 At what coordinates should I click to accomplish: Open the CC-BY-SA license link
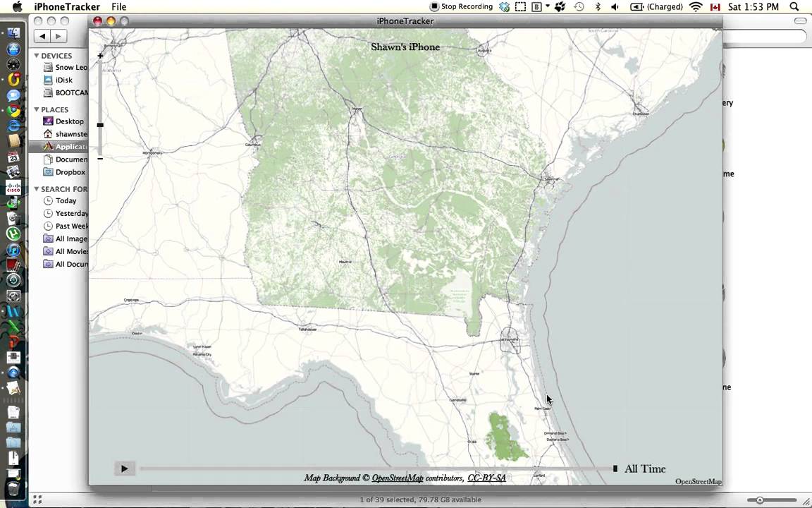[486, 478]
